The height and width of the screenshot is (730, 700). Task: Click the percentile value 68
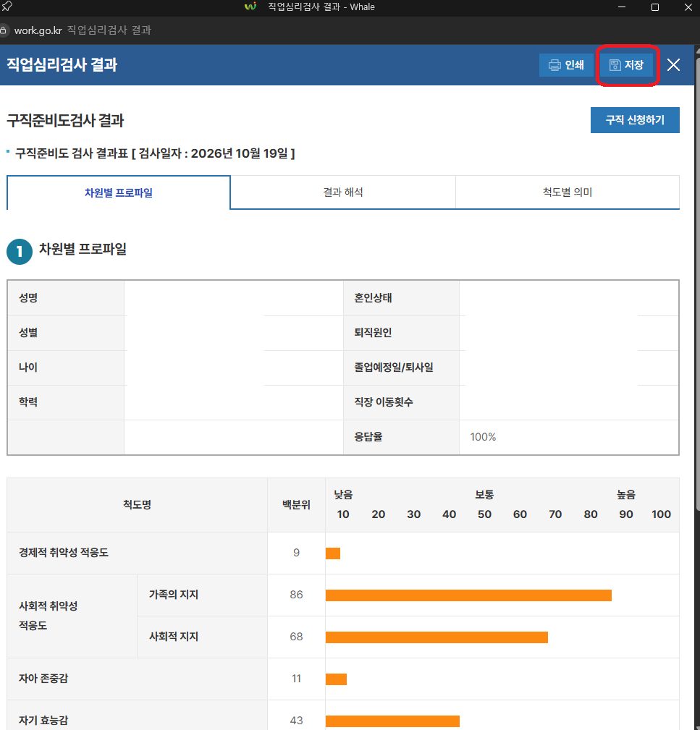pyautogui.click(x=296, y=637)
